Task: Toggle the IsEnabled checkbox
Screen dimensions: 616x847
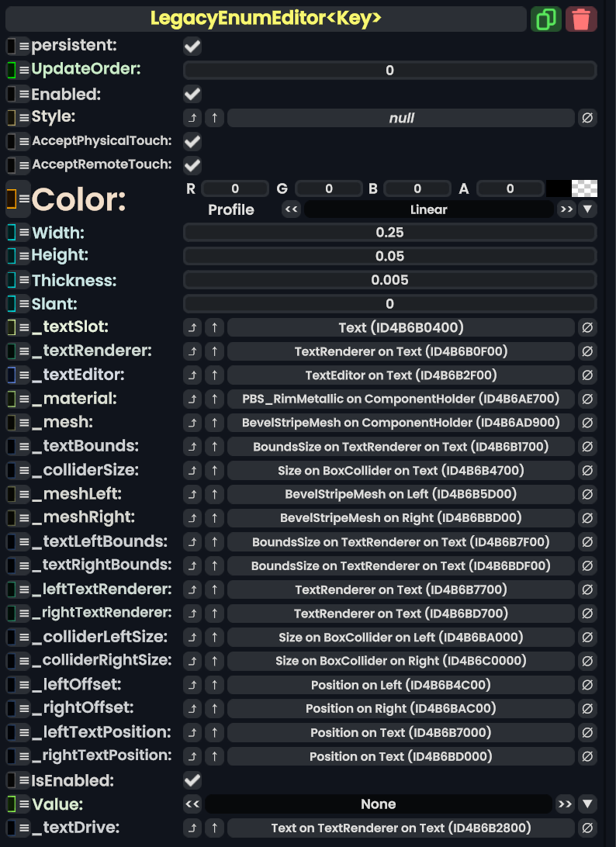Action: pos(191,780)
